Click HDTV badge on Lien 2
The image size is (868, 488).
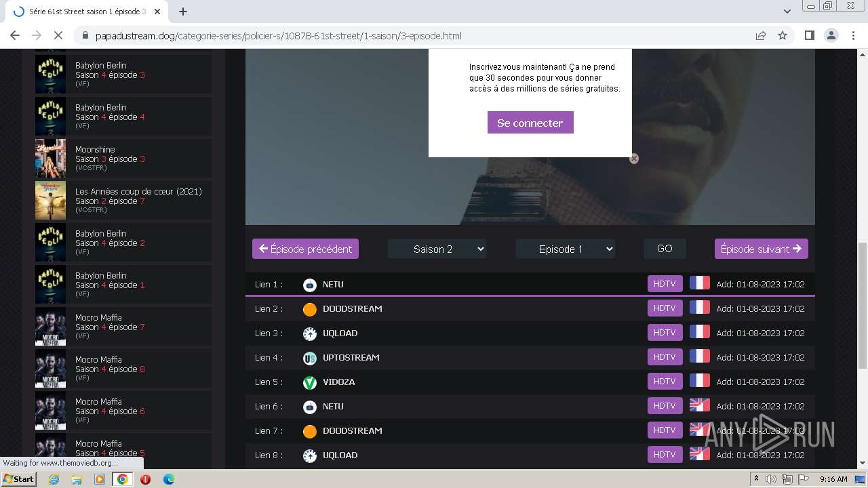665,308
